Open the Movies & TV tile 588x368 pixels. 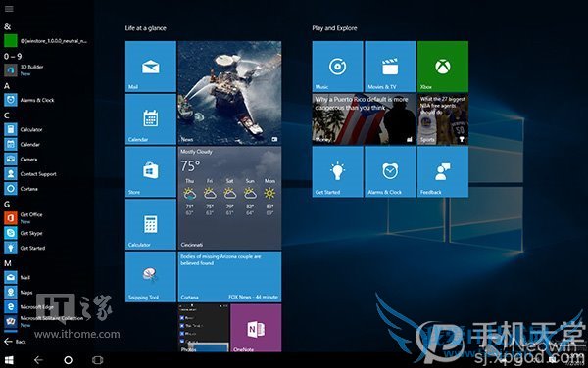pyautogui.click(x=390, y=67)
